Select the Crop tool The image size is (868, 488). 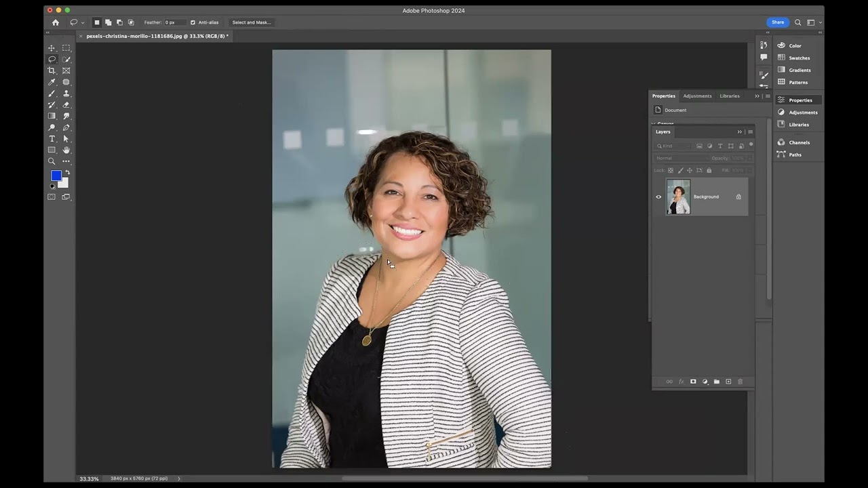(52, 70)
